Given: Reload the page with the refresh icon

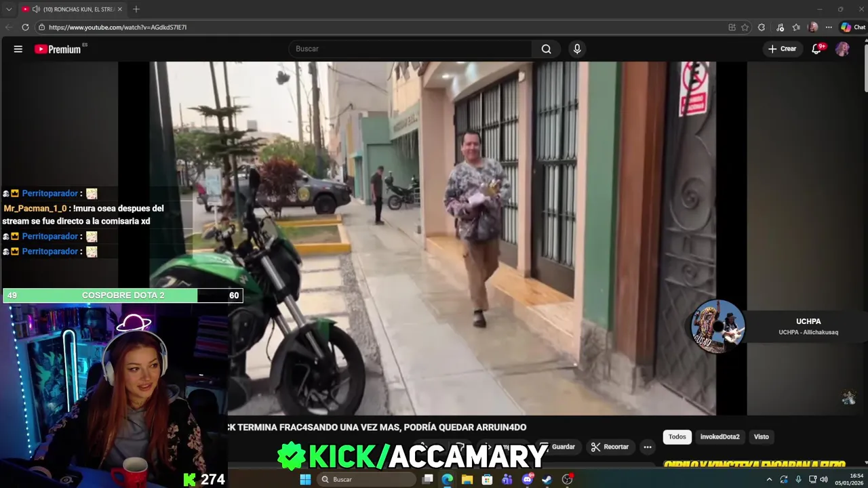Looking at the screenshot, I should coord(25,27).
